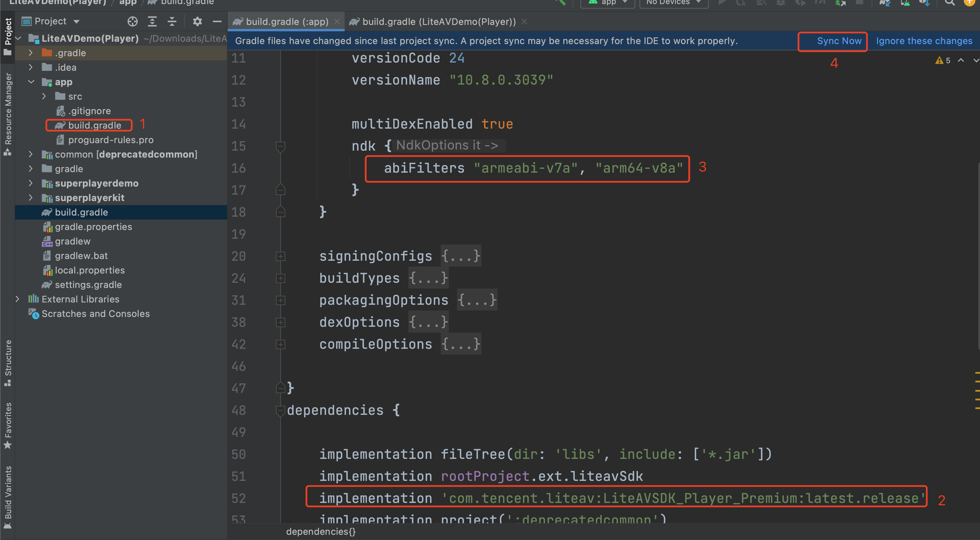Image resolution: width=980 pixels, height=540 pixels.
Task: Click the Expand All icon in Project panel
Action: 152,21
